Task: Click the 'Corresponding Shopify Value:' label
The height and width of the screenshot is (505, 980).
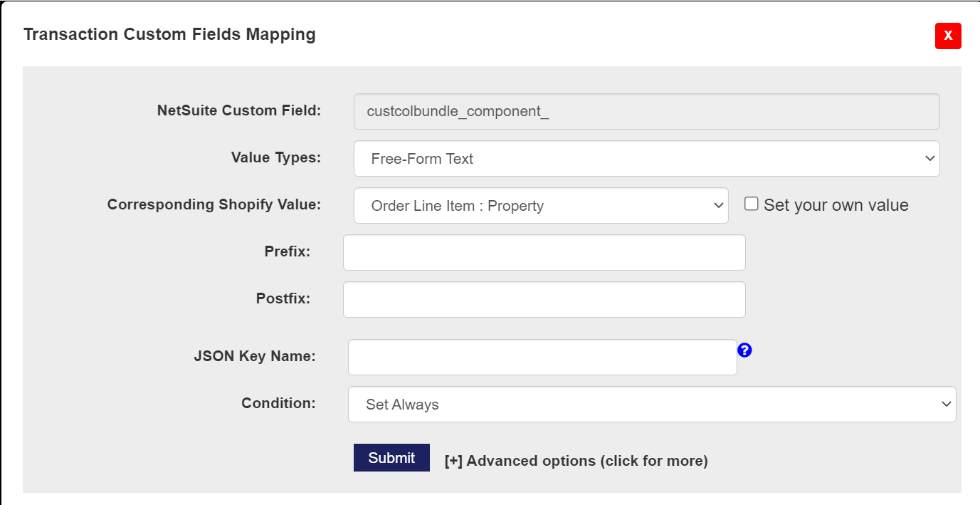Action: (x=214, y=204)
